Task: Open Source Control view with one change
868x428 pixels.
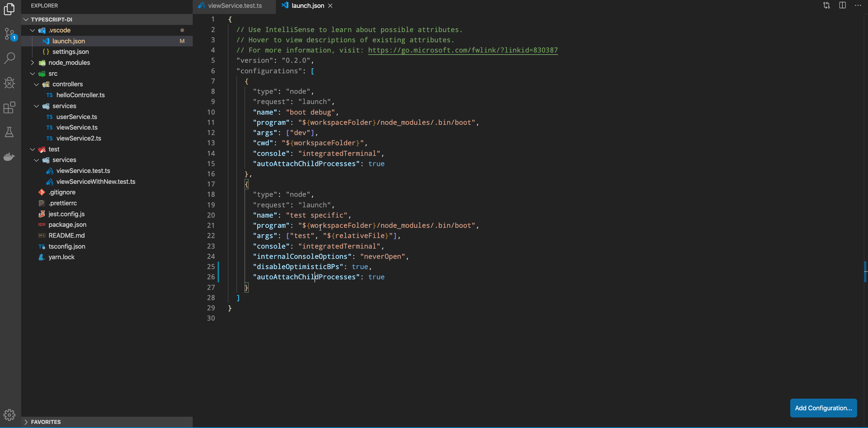Action: [x=10, y=34]
